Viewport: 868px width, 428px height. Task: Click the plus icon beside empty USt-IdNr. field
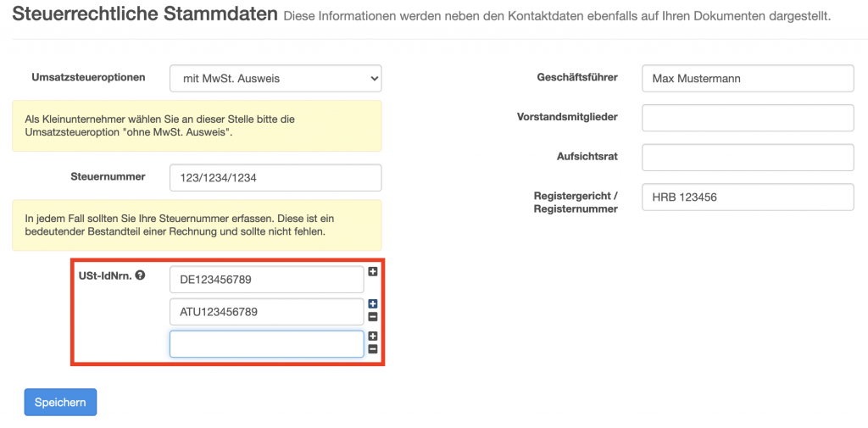373,336
